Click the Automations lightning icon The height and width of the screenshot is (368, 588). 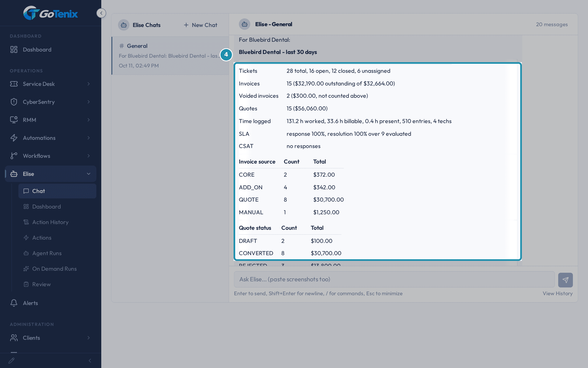tap(14, 138)
